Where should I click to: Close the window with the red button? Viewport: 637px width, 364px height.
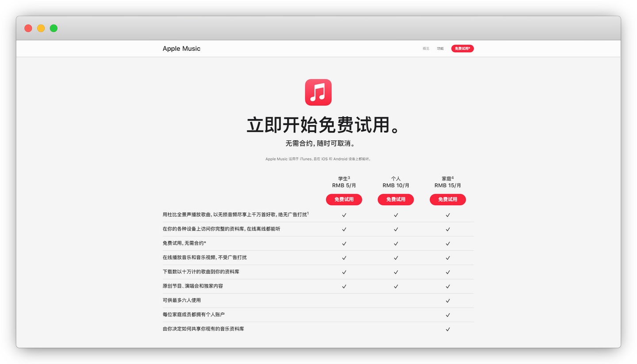[x=28, y=28]
